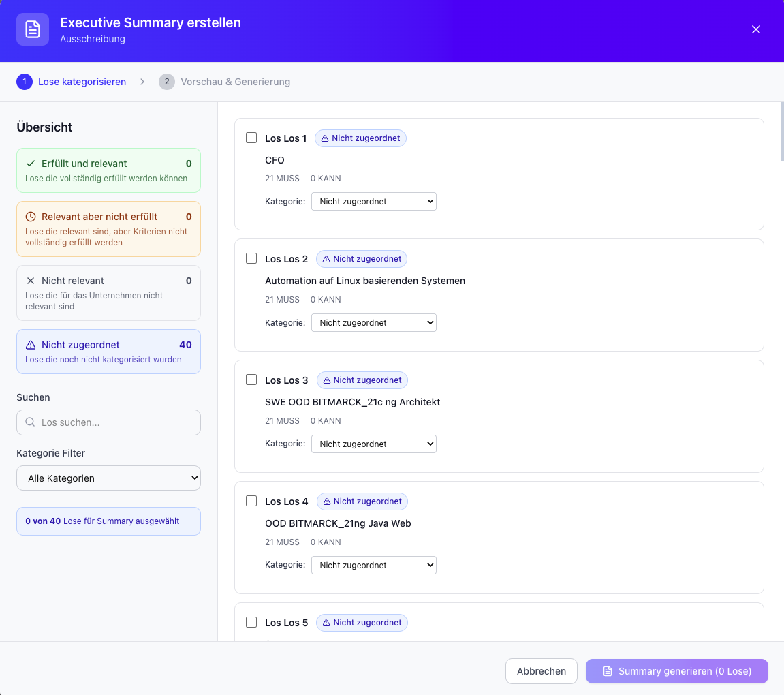Viewport: 784px width, 695px height.
Task: Click the Nicht zugeordnet badge on Los 1
Action: click(x=360, y=138)
